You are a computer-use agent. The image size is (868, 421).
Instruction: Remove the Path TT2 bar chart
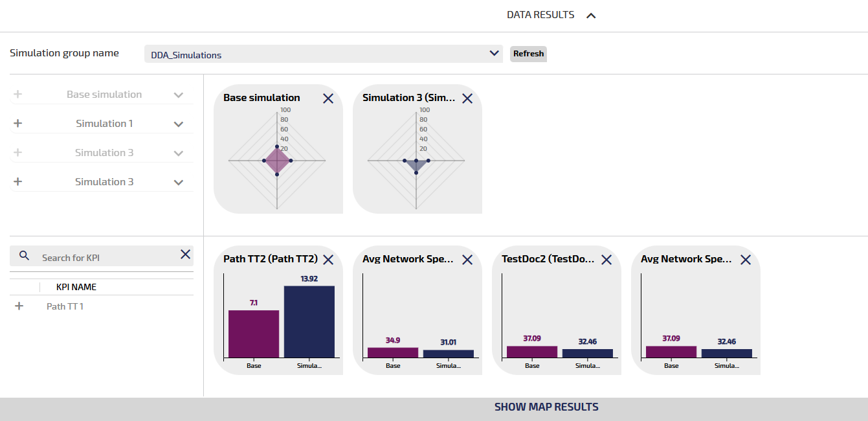pos(328,260)
